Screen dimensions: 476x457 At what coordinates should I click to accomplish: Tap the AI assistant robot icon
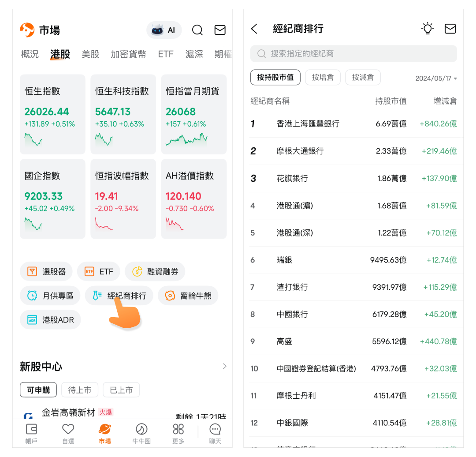[158, 30]
